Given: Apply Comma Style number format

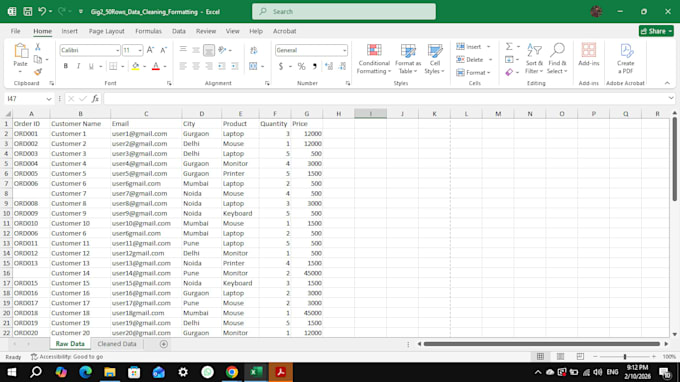Looking at the screenshot, I should (314, 66).
